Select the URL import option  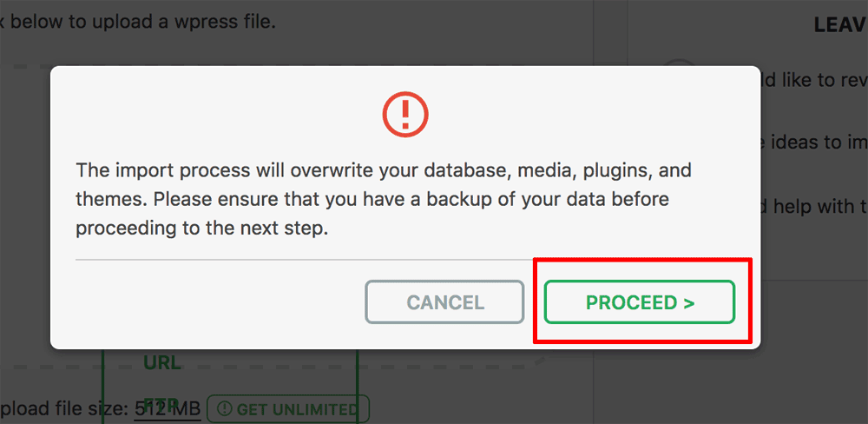[161, 363]
